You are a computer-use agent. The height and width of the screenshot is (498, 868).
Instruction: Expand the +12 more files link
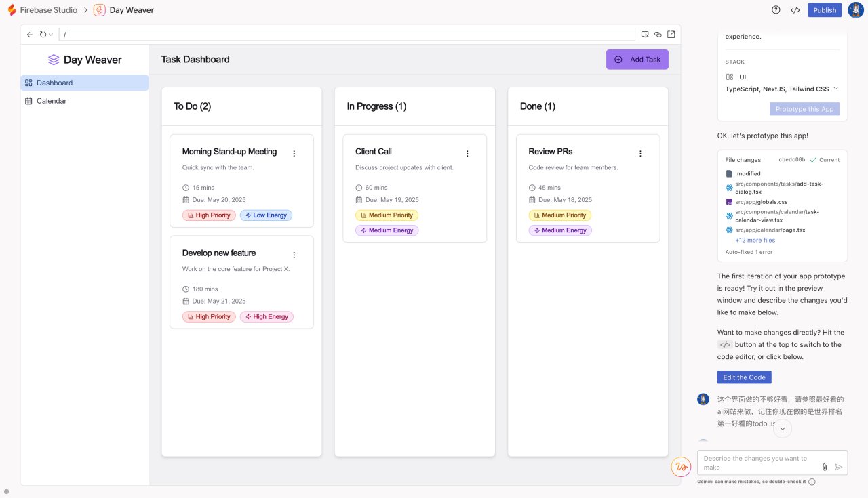pos(755,241)
